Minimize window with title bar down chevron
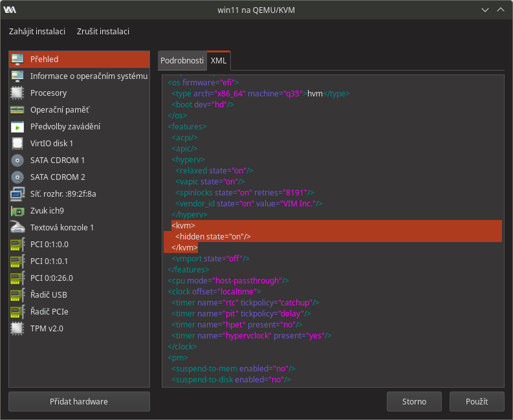The height and width of the screenshot is (420, 513). tap(485, 10)
